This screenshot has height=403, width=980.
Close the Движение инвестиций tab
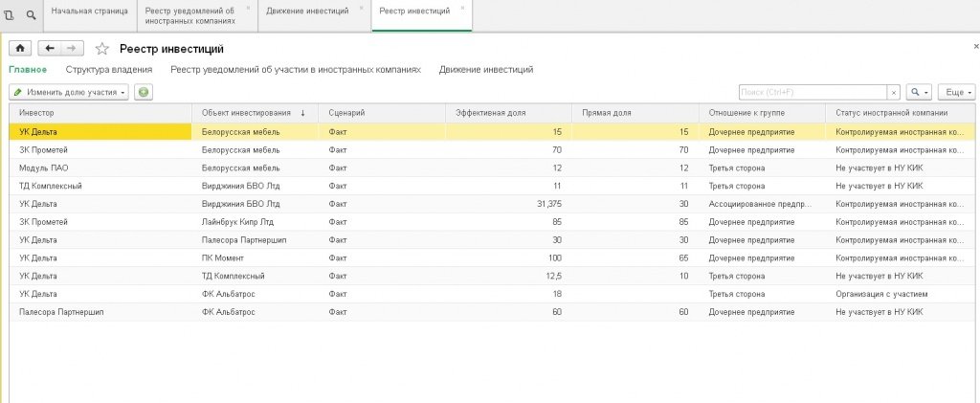pyautogui.click(x=361, y=8)
